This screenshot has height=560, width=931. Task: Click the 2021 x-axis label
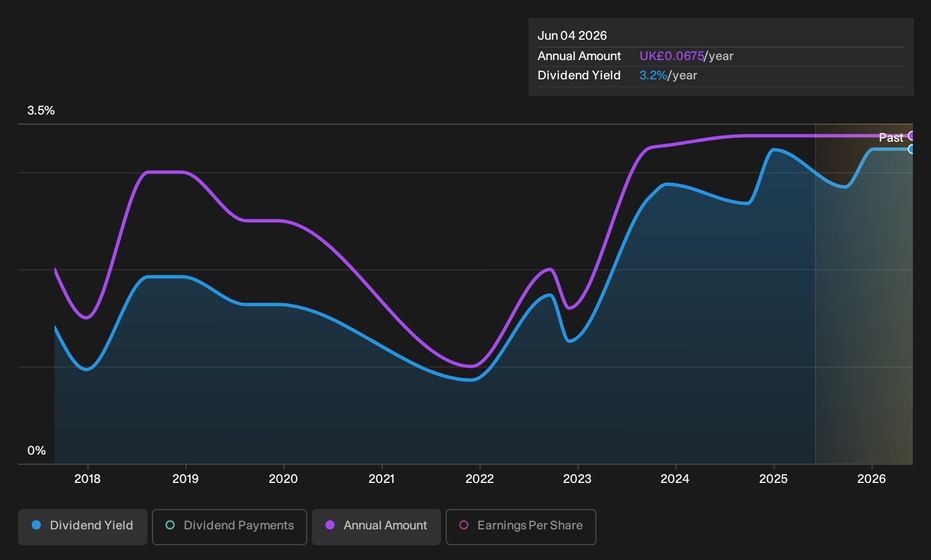(382, 479)
